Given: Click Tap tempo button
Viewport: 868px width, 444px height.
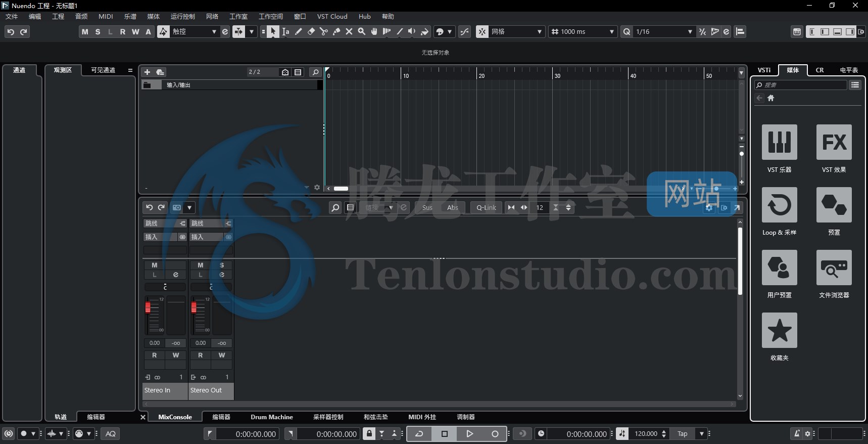Looking at the screenshot, I should click(x=683, y=433).
